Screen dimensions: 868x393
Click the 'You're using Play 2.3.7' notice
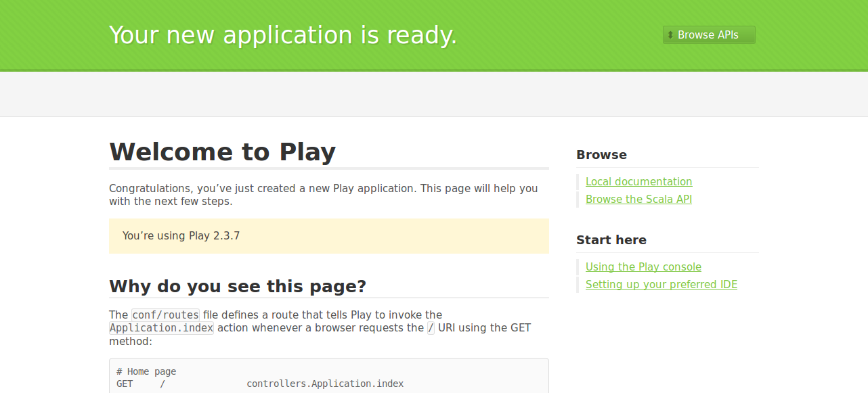coord(329,236)
